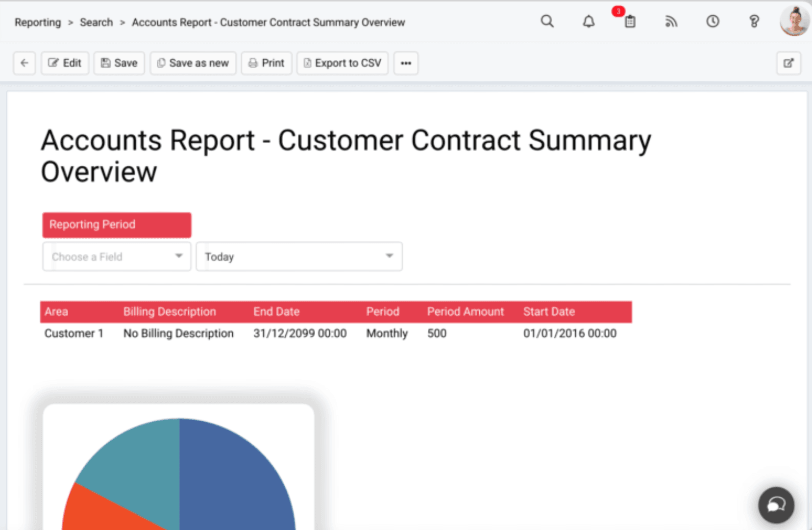Select the 500 period amount cell

click(437, 333)
